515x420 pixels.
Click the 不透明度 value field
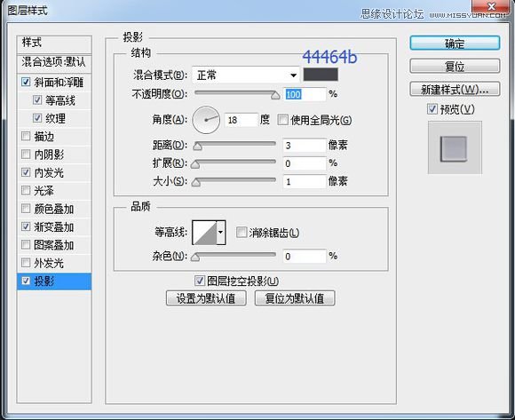(x=305, y=94)
